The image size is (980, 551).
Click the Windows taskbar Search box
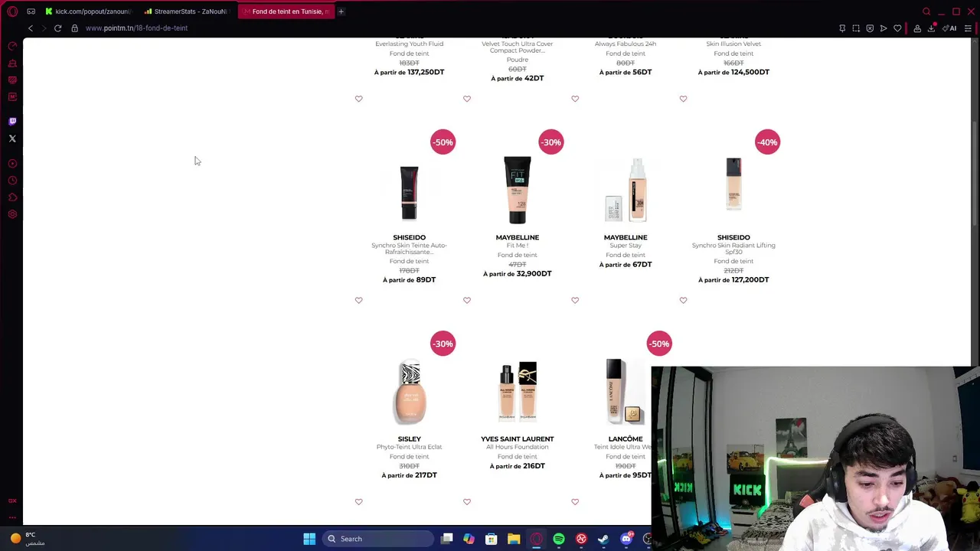click(x=377, y=539)
